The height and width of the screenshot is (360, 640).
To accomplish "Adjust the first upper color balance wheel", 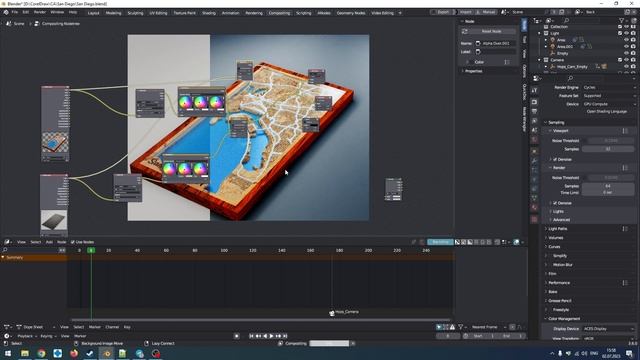I will click(185, 102).
